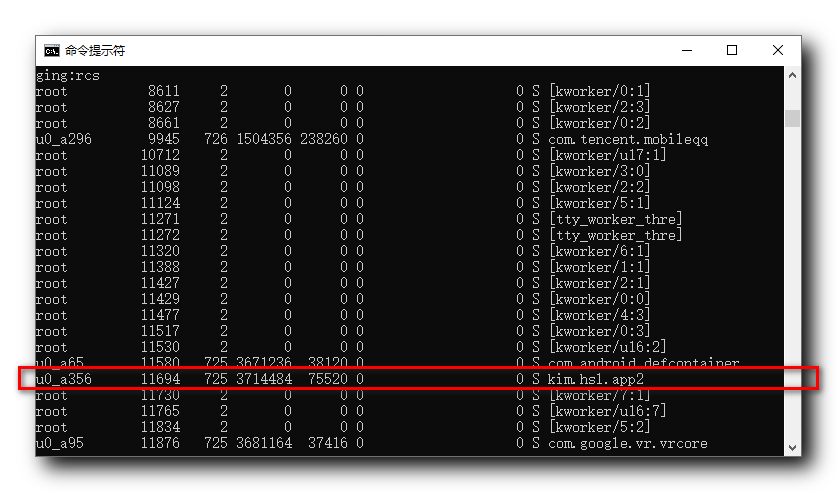Click the scrollbar up arrow

pos(792,75)
